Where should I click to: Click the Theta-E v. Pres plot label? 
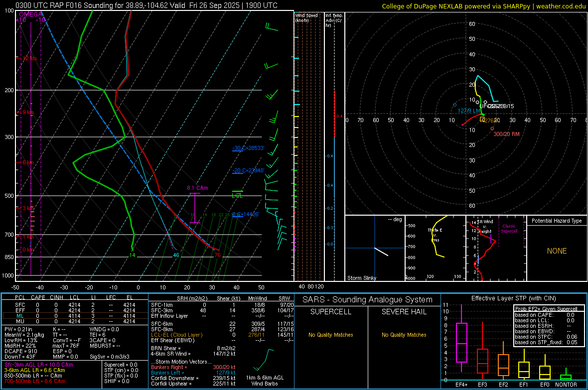(x=435, y=235)
